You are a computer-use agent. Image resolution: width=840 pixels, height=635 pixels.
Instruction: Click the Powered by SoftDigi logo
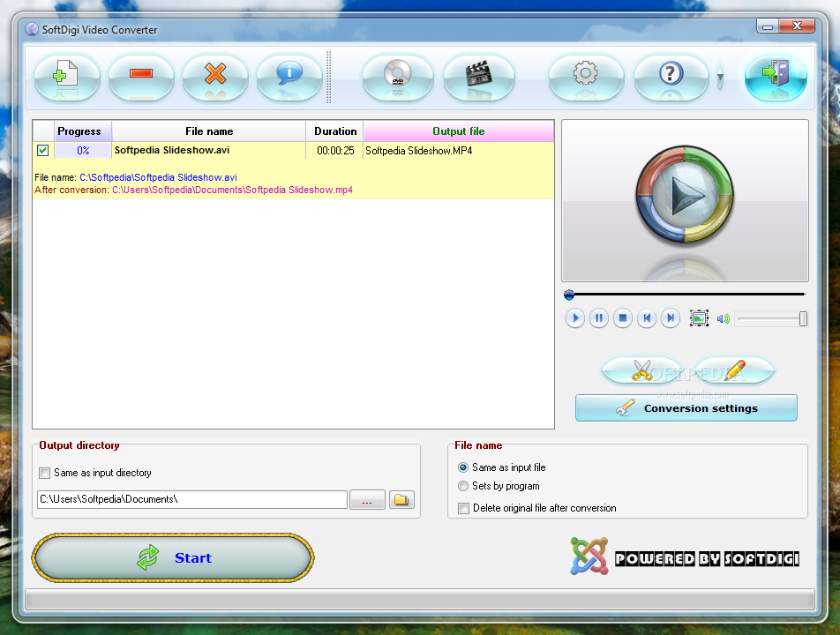coord(685,557)
